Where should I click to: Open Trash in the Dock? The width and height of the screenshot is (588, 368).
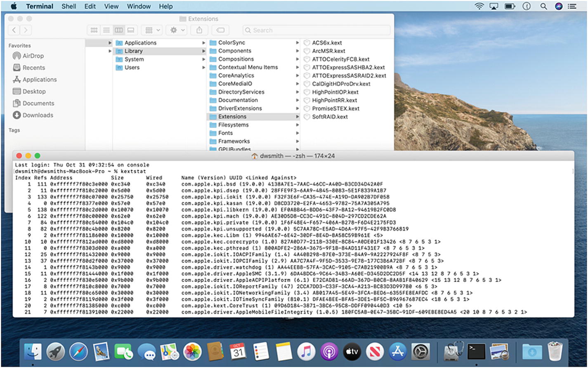coord(555,351)
